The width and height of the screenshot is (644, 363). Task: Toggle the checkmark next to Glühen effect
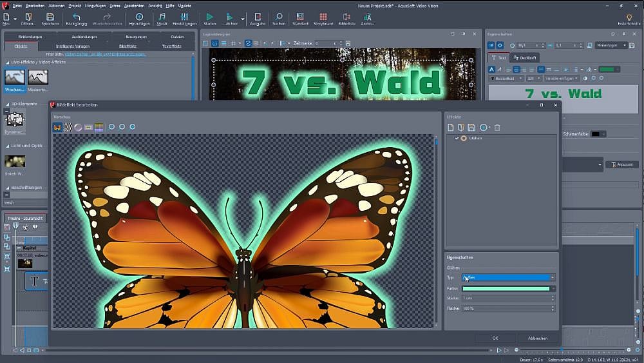tap(457, 139)
